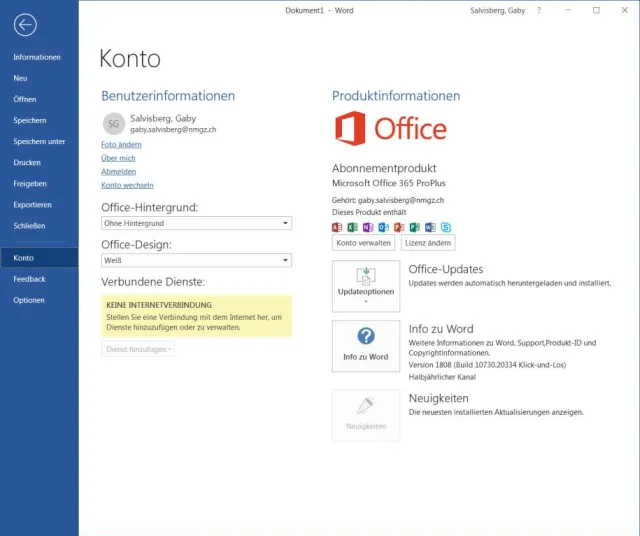Open the Updateoptionen dropdown button
The width and height of the screenshot is (640, 536).
pos(366,285)
